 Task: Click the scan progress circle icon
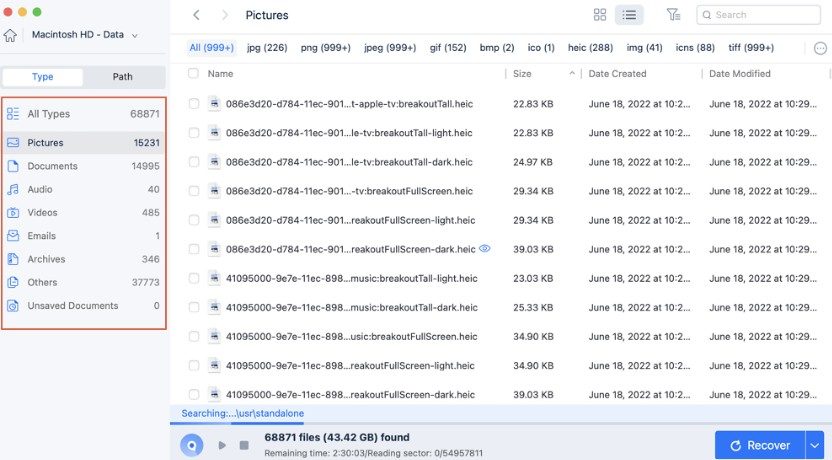[192, 445]
